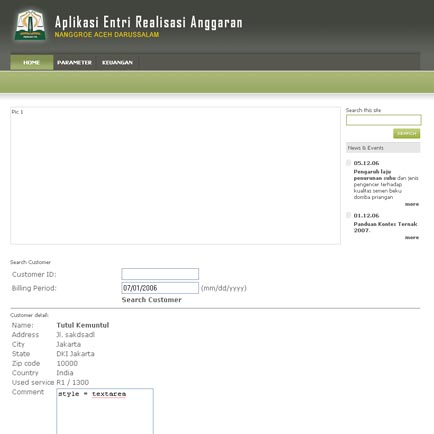
Task: Open 'more' link under Pengaruh laju news
Action: pyautogui.click(x=412, y=204)
